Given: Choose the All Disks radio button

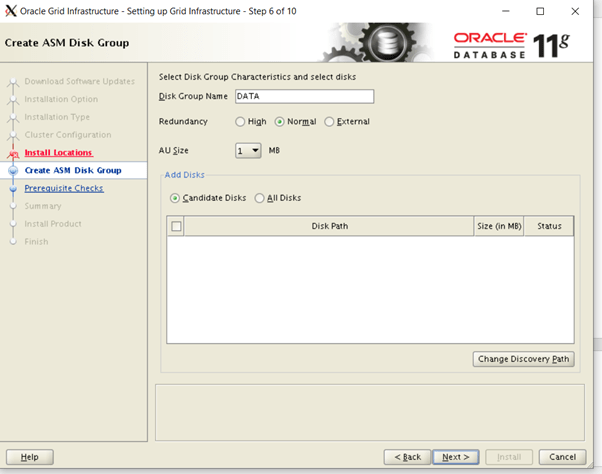Looking at the screenshot, I should point(260,198).
